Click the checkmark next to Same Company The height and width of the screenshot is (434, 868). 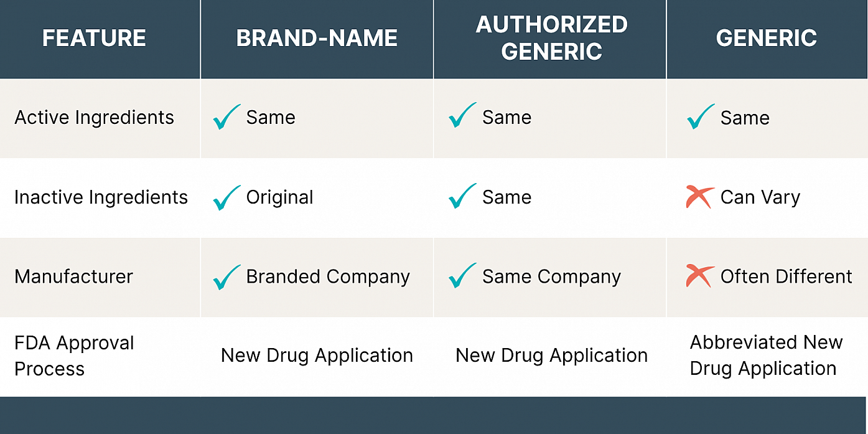click(462, 276)
